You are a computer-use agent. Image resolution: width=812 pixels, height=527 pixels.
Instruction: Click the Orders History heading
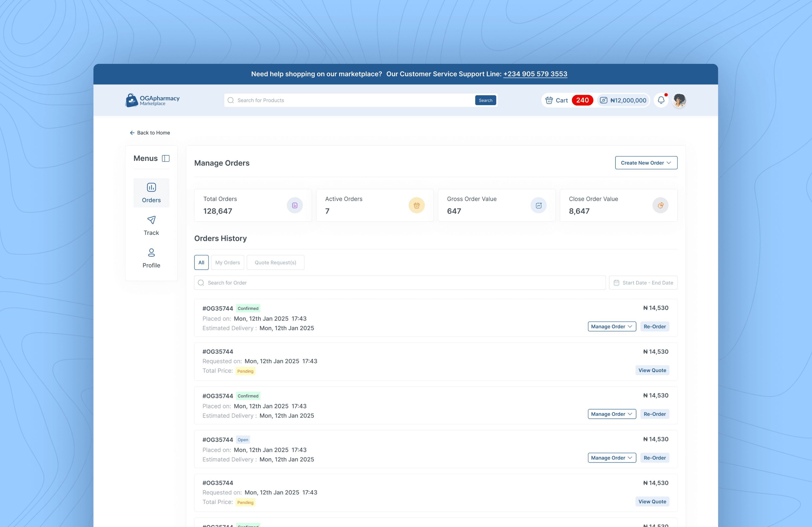point(220,238)
